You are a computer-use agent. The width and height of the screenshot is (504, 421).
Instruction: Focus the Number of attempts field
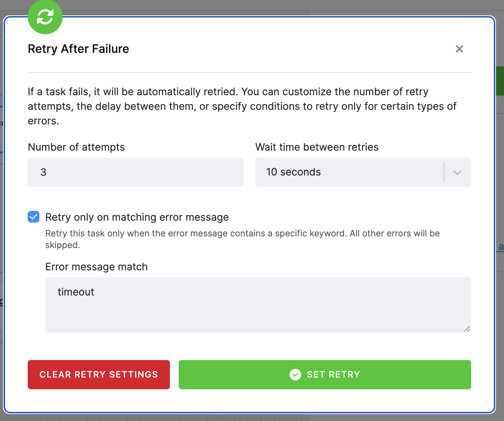point(136,172)
